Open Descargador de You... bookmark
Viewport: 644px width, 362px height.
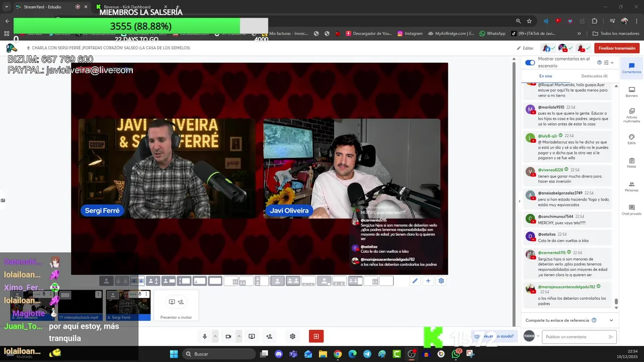pyautogui.click(x=368, y=33)
